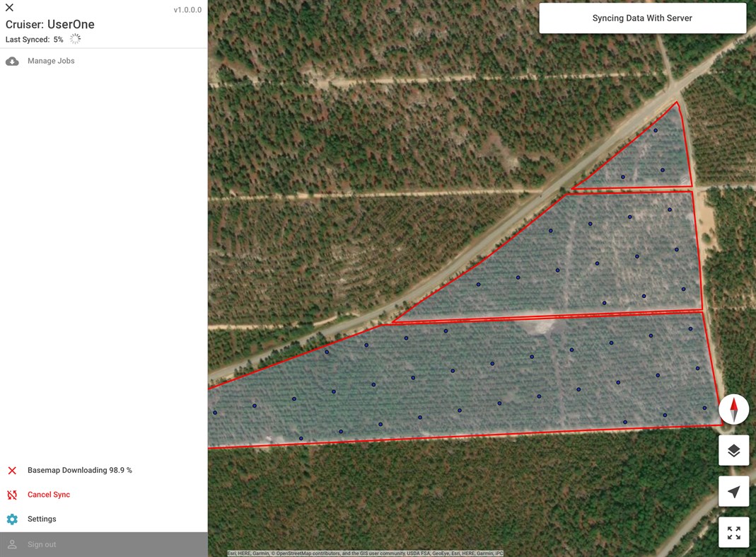The image size is (756, 557).
Task: Select the Manage Jobs menu entry
Action: (51, 61)
